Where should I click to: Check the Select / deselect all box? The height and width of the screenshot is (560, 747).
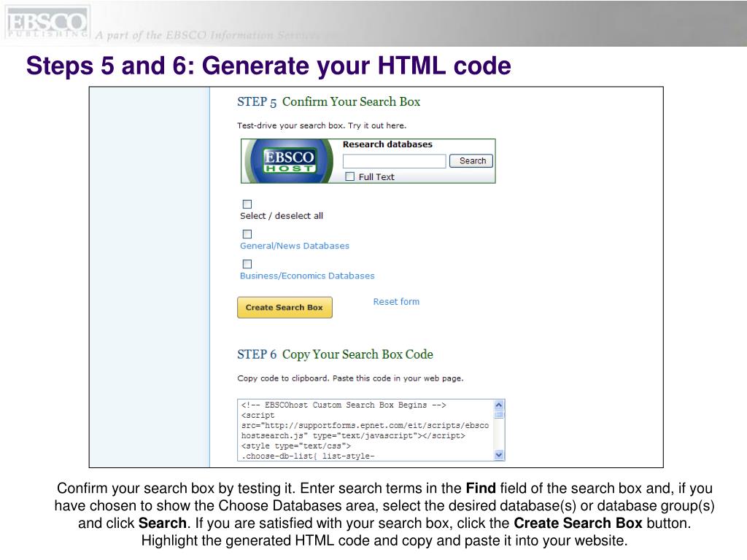pos(247,204)
